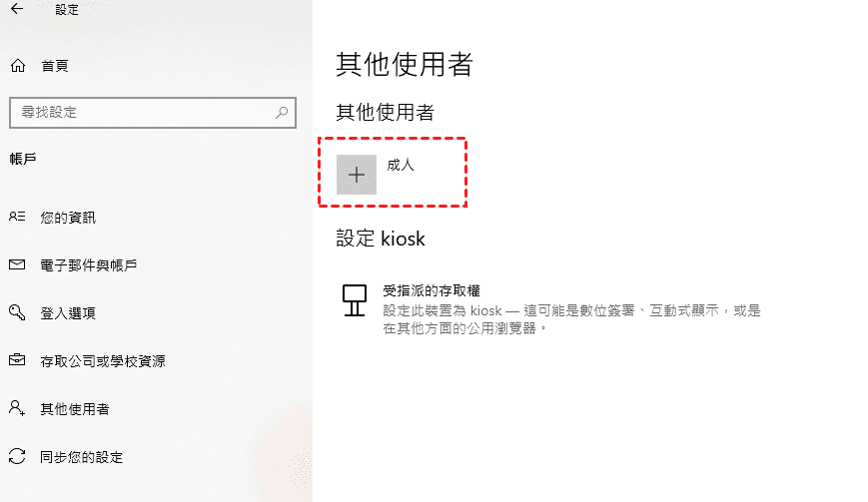Click the envelope icon for email accounts
Screen dimensions: 868x502
(x=17, y=264)
